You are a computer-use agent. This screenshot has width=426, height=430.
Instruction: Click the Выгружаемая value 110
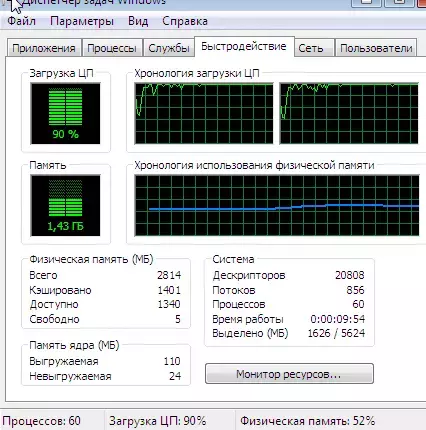172,361
